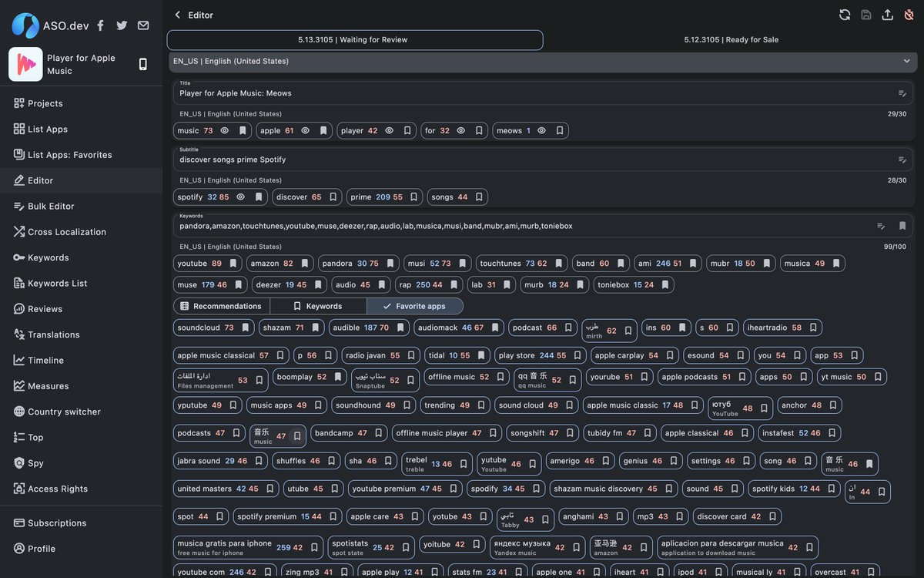Open List Apps: Favorites in sidebar
The width and height of the screenshot is (924, 578).
coord(81,155)
